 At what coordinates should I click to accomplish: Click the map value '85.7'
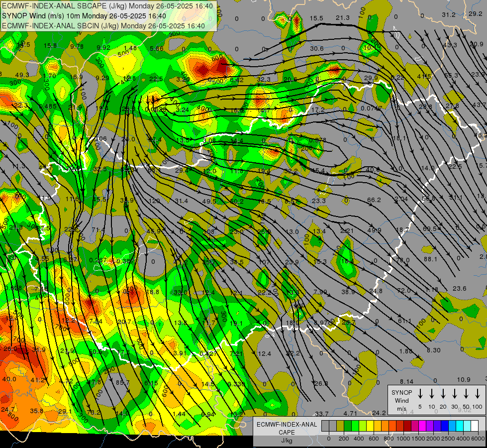[x=123, y=383]
